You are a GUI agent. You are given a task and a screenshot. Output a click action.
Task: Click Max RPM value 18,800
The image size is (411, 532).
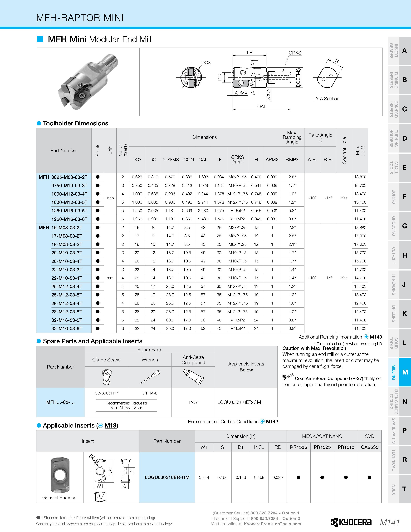[360, 177]
